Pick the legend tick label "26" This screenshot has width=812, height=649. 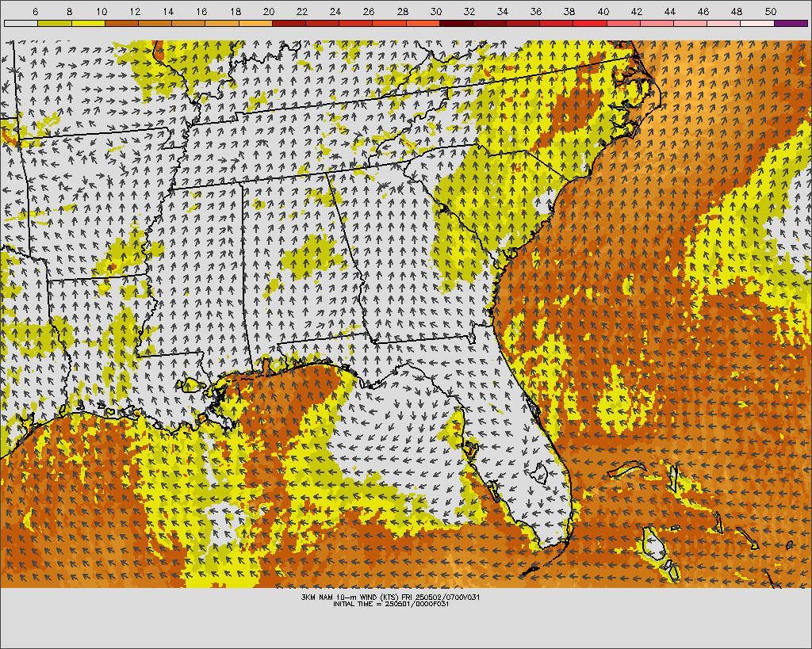(369, 11)
